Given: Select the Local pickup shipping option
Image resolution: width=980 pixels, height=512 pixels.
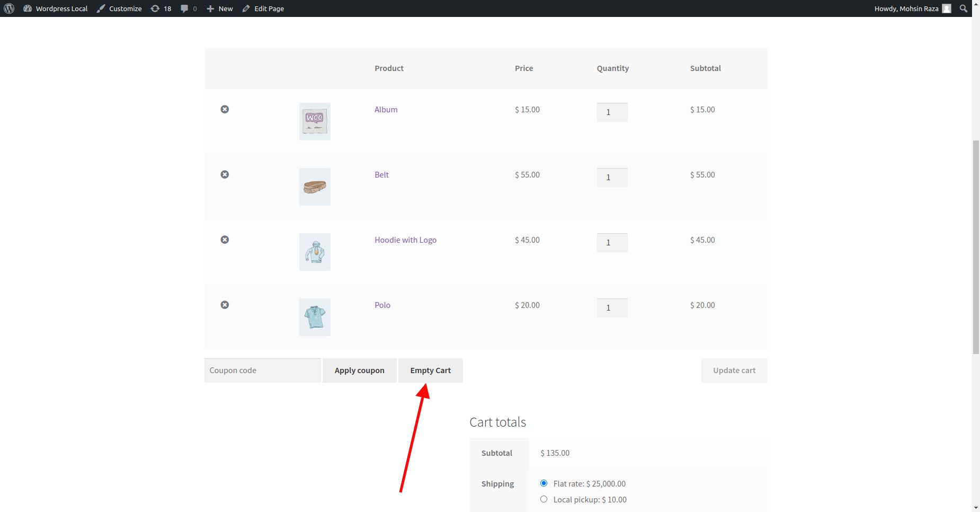Looking at the screenshot, I should click(544, 499).
